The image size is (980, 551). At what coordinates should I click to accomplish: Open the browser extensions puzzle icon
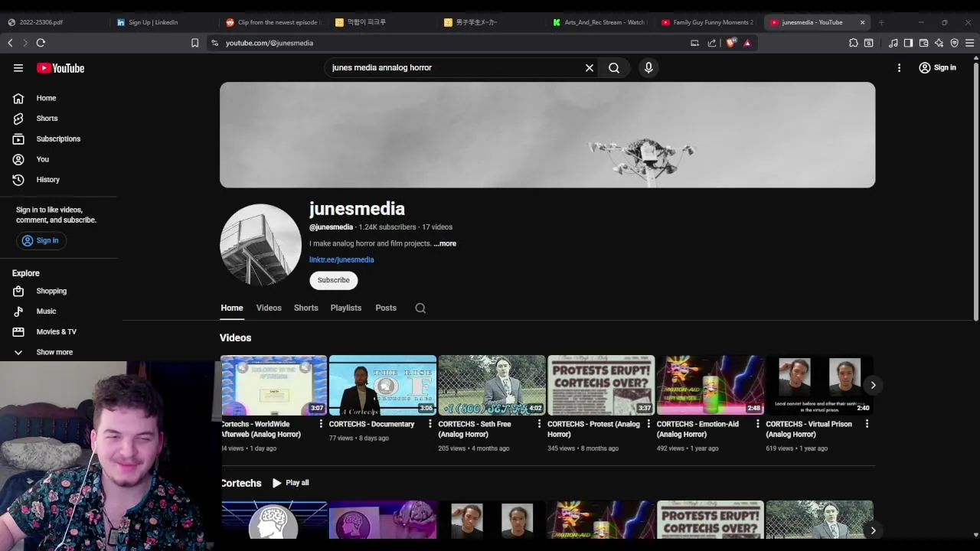[x=854, y=43]
